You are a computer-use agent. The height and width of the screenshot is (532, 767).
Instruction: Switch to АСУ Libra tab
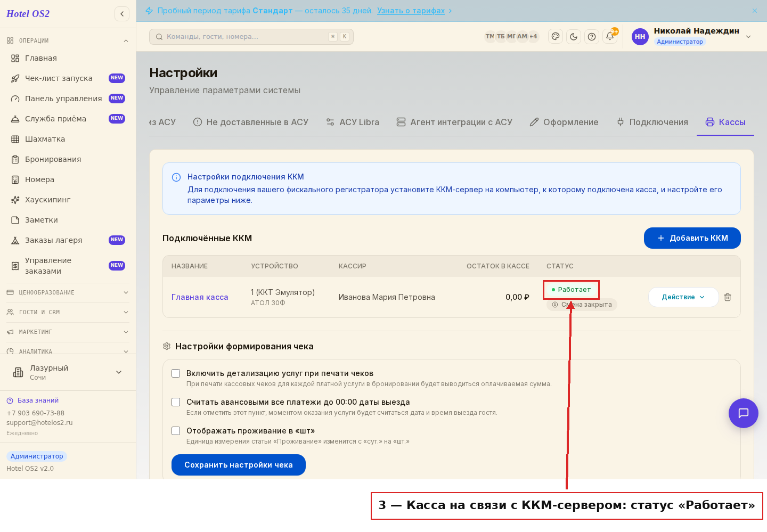pos(353,122)
